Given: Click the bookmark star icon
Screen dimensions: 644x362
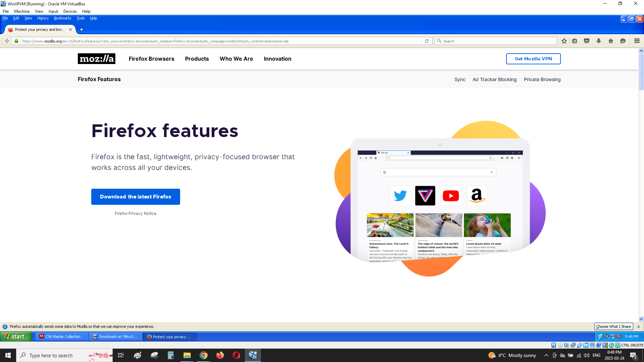Looking at the screenshot, I should pos(564,41).
